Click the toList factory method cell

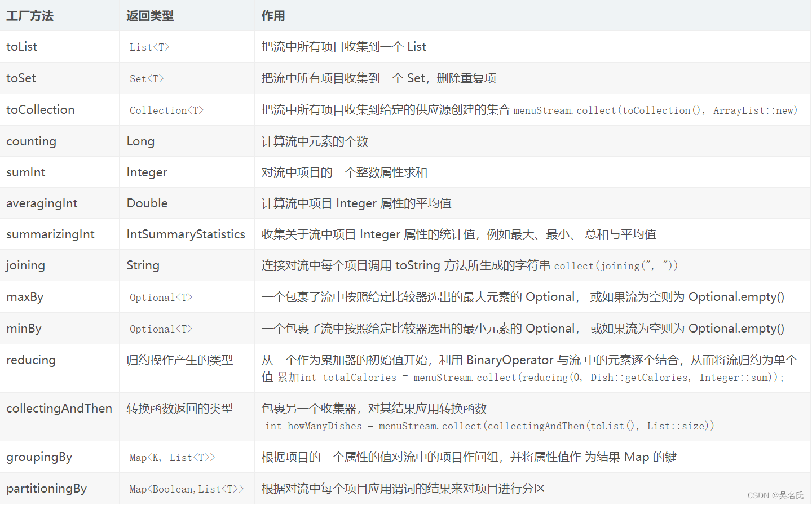coord(21,46)
